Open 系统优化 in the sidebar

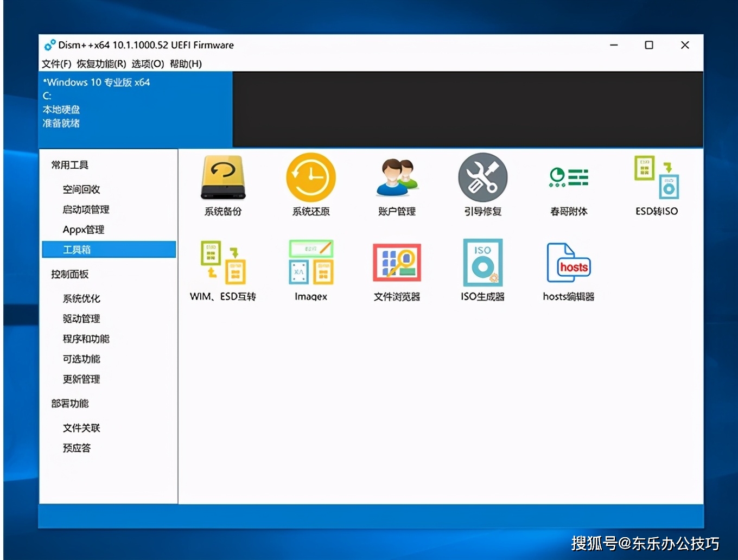[x=81, y=298]
